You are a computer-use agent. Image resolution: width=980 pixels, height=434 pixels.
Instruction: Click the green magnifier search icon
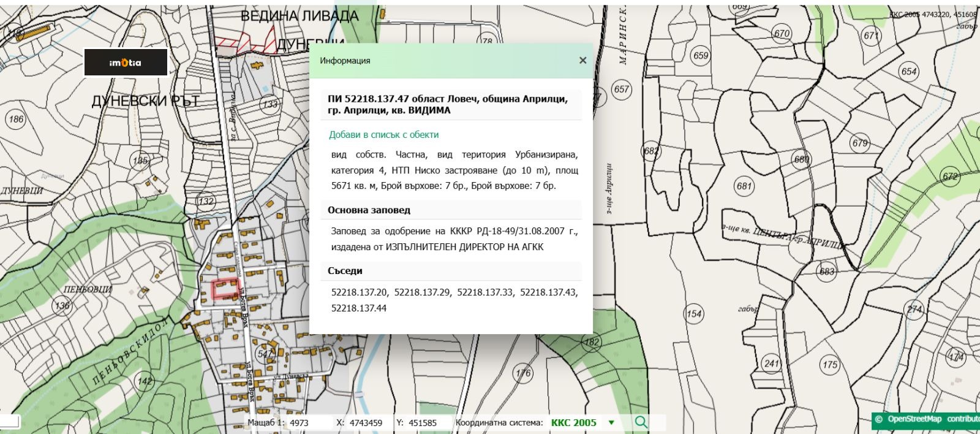(641, 422)
